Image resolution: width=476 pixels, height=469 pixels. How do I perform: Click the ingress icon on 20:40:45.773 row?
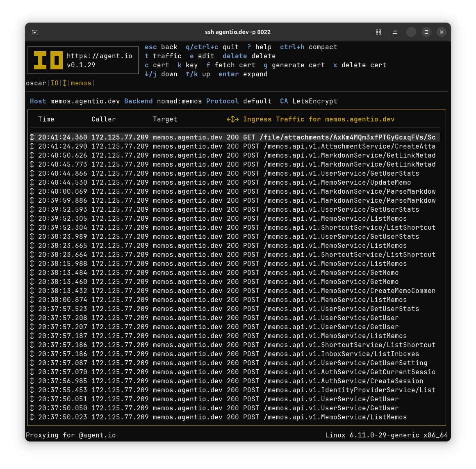pos(32,164)
